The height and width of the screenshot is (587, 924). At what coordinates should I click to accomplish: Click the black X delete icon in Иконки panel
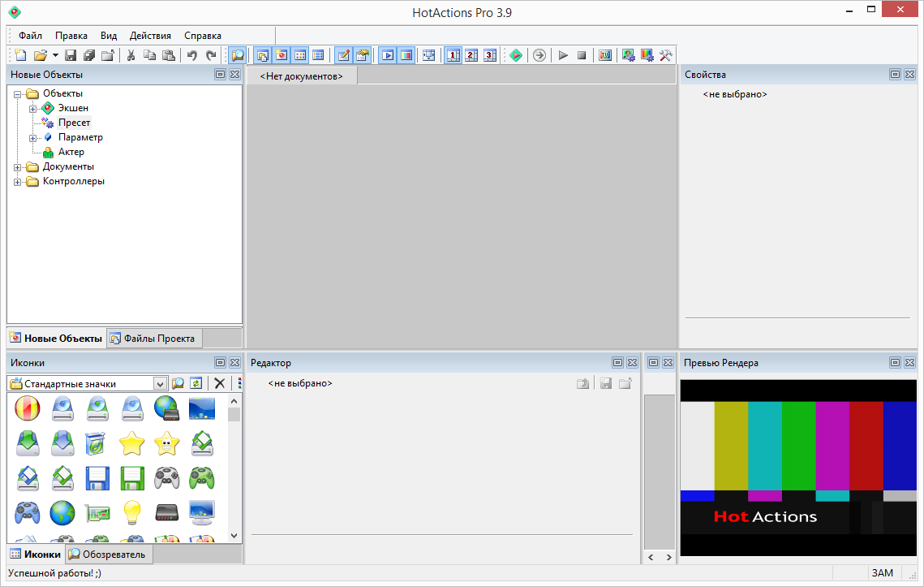[x=220, y=383]
